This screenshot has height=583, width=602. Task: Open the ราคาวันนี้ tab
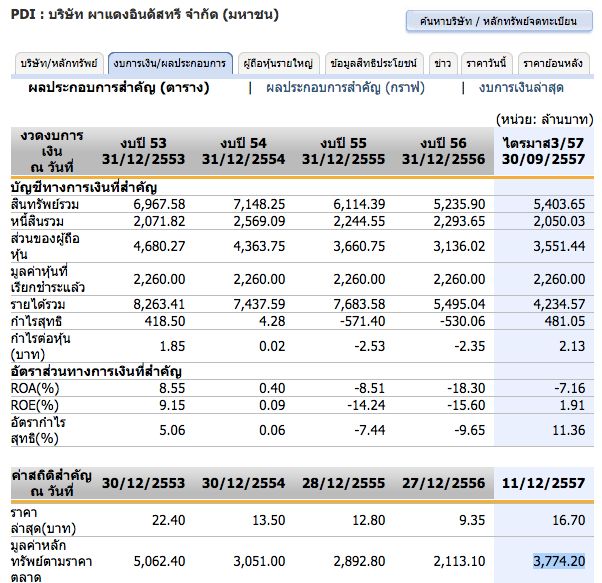[486, 63]
